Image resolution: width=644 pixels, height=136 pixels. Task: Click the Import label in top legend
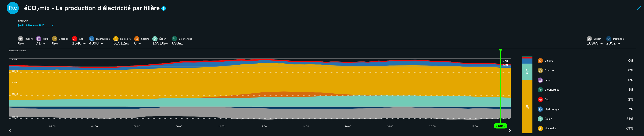29,39
